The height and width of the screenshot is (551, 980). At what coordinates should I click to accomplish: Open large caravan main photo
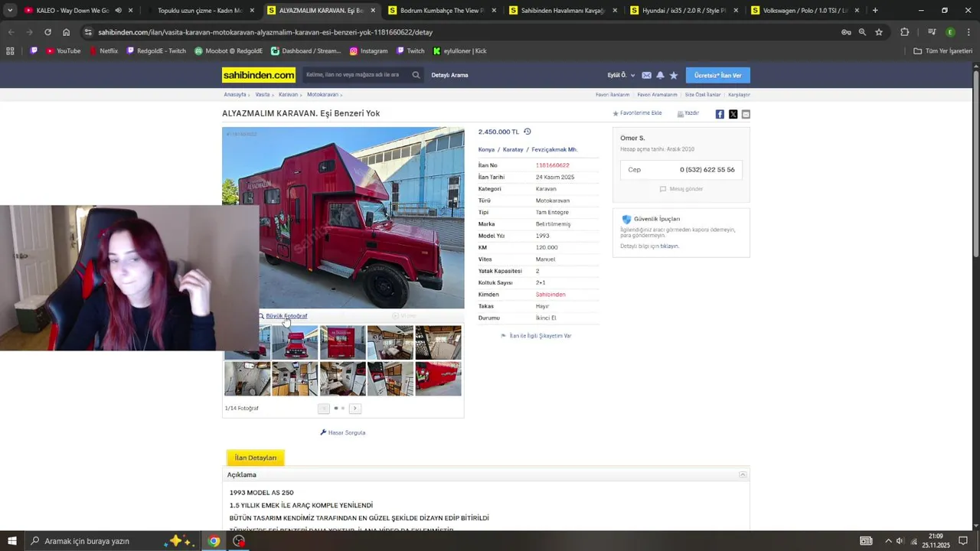[x=343, y=217]
